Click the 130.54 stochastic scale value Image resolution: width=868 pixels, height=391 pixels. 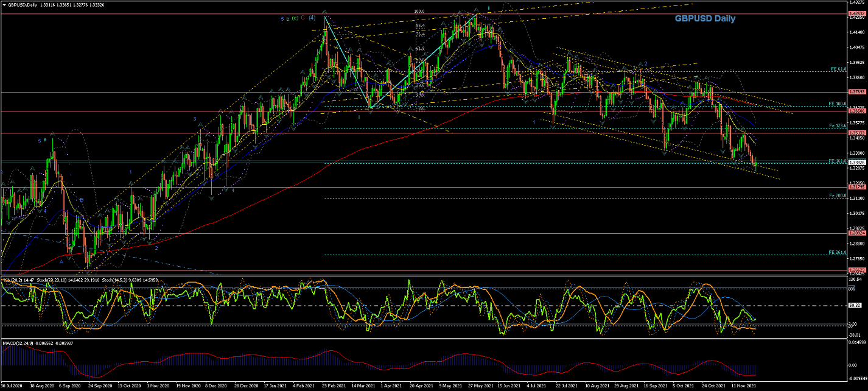pos(855,279)
